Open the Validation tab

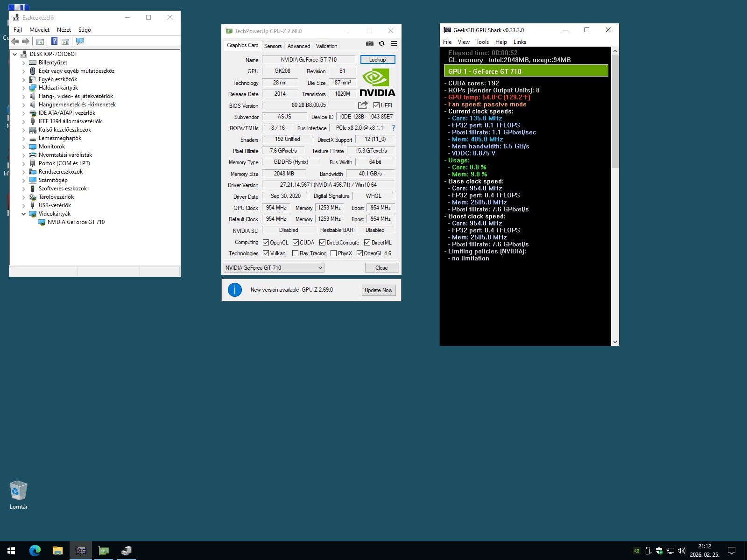point(326,46)
